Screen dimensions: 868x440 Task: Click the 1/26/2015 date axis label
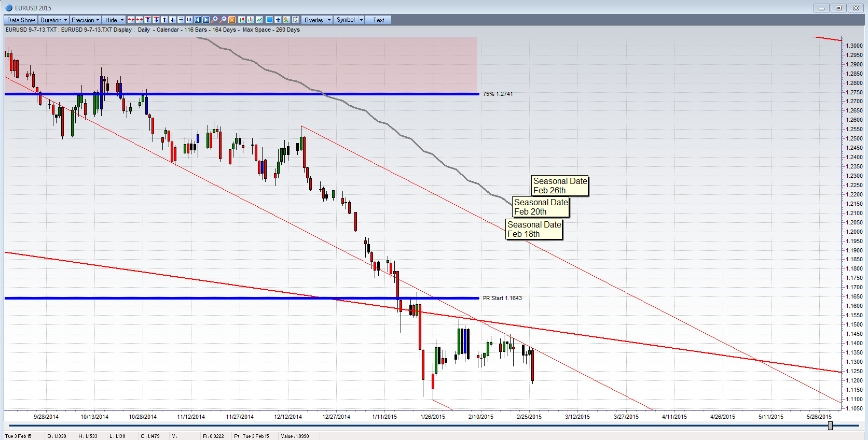click(x=433, y=417)
